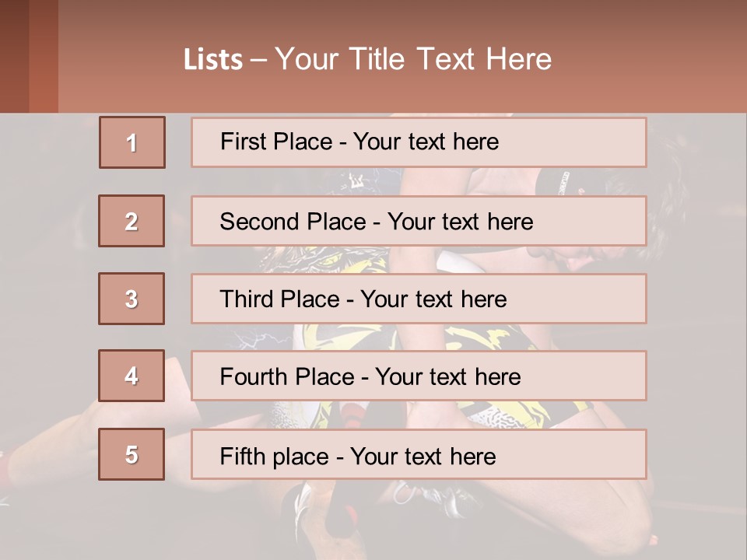Select the number 4 box
The height and width of the screenshot is (560, 747).
(x=132, y=376)
